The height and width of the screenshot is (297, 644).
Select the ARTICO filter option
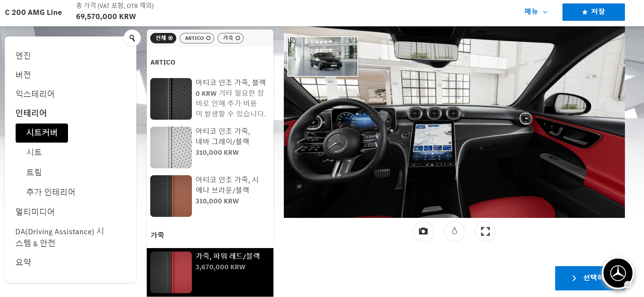[197, 38]
